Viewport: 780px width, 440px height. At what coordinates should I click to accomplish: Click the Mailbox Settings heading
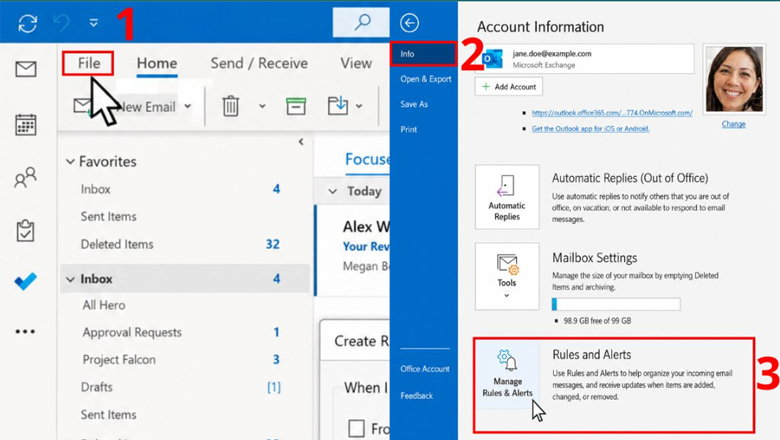tap(594, 258)
